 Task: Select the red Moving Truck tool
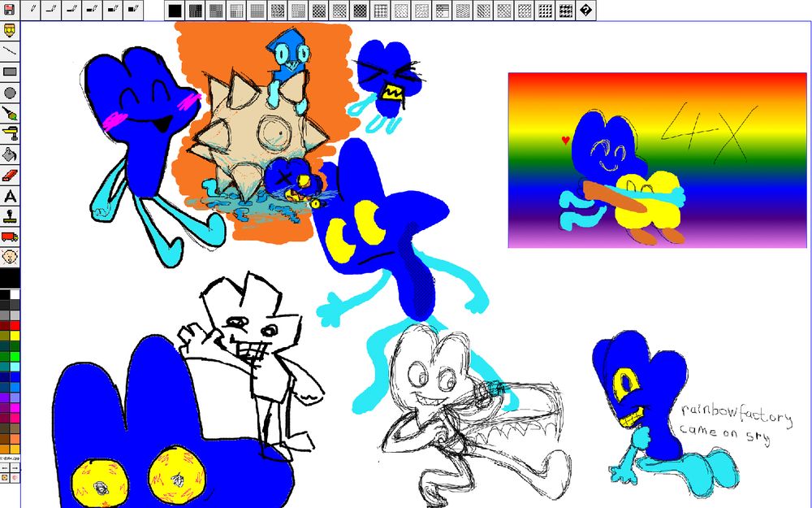pos(10,237)
